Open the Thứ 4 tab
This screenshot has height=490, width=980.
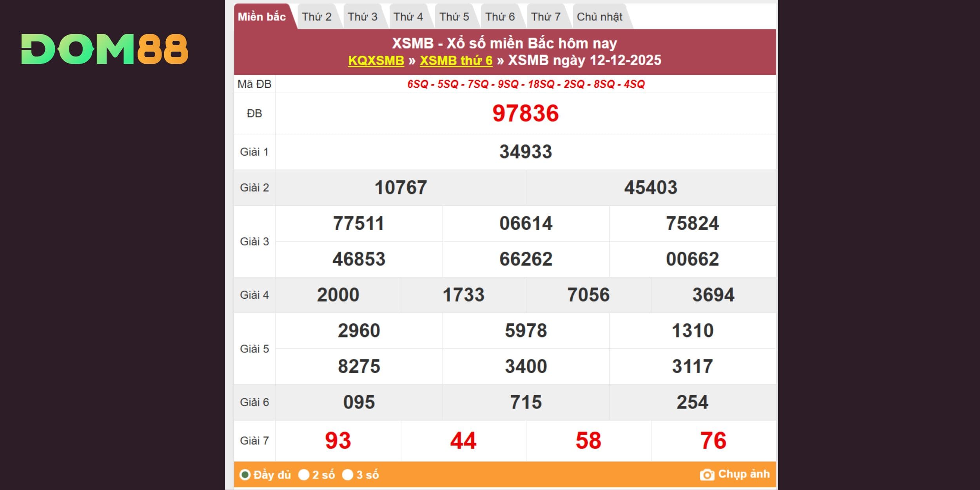408,17
